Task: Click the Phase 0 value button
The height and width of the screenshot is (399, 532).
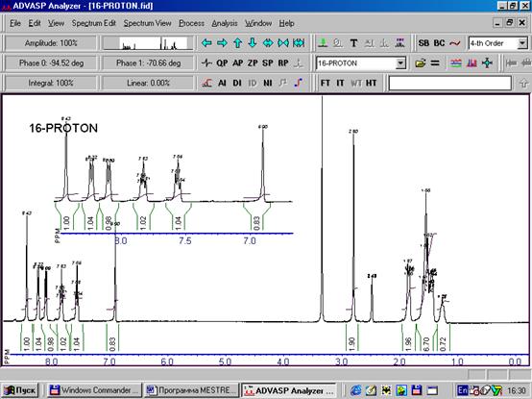Action: tap(51, 63)
